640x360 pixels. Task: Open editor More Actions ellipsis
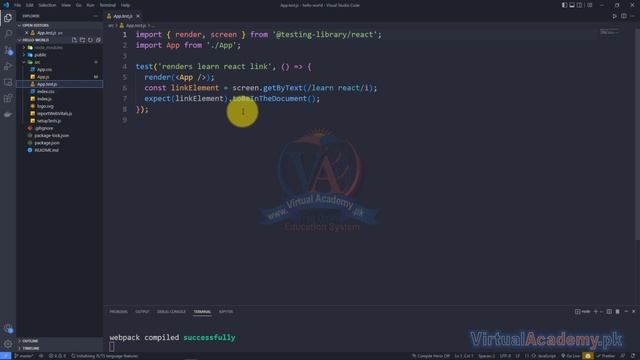[632, 16]
